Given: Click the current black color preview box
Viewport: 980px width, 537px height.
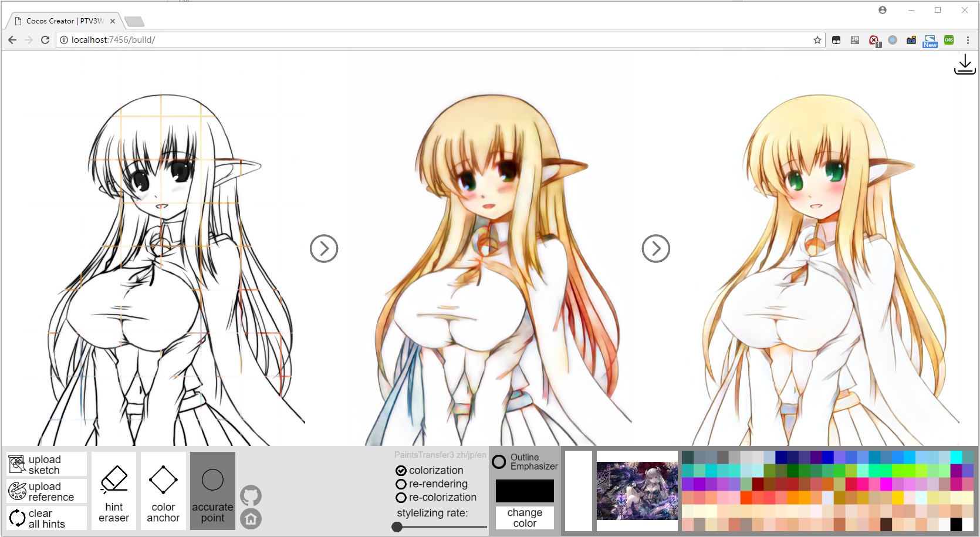Looking at the screenshot, I should point(525,491).
